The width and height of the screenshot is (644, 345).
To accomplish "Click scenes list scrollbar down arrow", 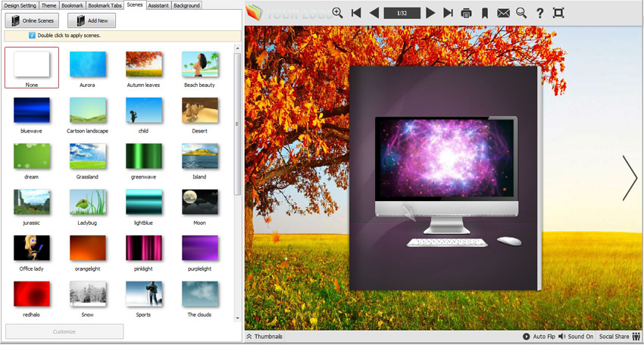I will coord(237,318).
